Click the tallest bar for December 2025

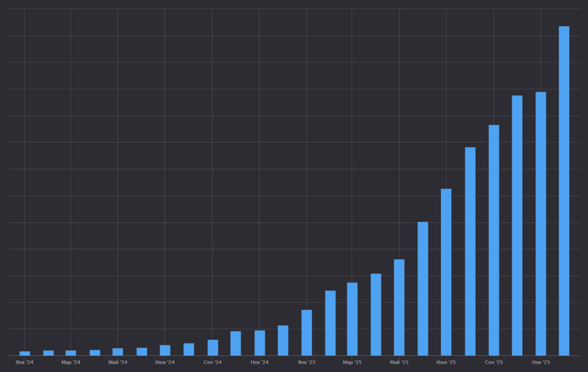[564, 191]
